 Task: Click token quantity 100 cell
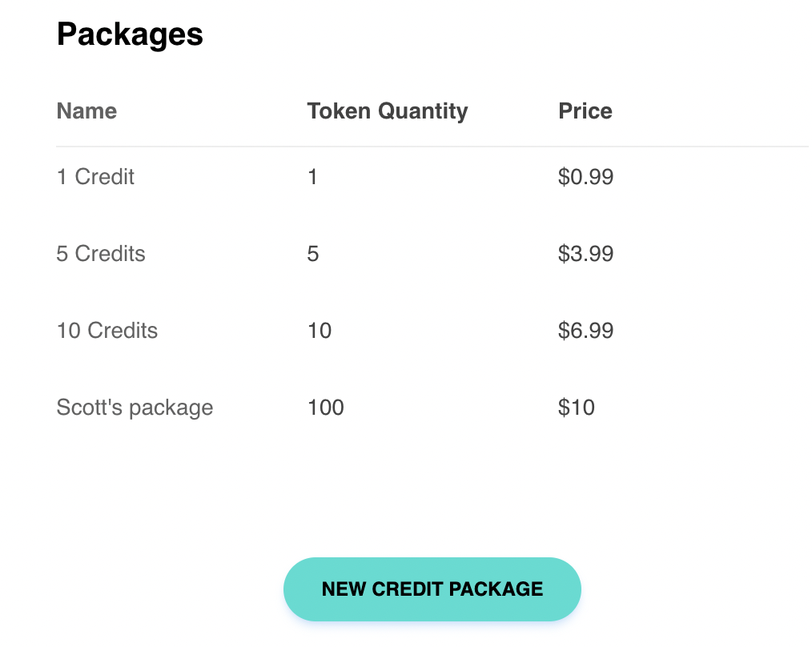(326, 407)
